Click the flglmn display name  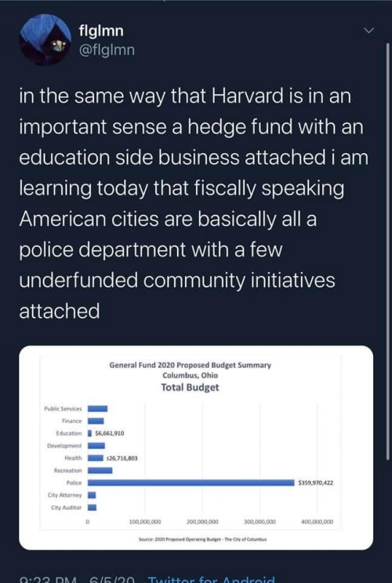pyautogui.click(x=101, y=31)
